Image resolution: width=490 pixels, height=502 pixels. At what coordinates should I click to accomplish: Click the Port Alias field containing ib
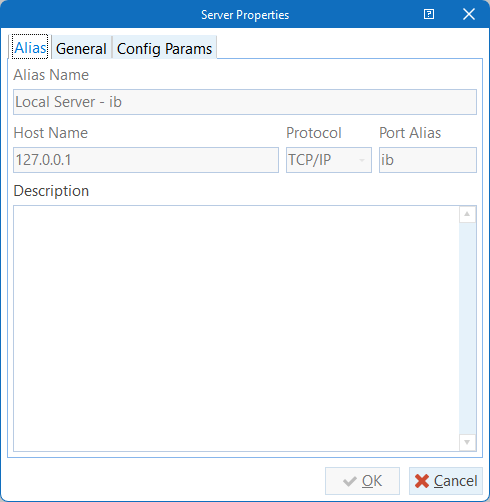pos(428,160)
